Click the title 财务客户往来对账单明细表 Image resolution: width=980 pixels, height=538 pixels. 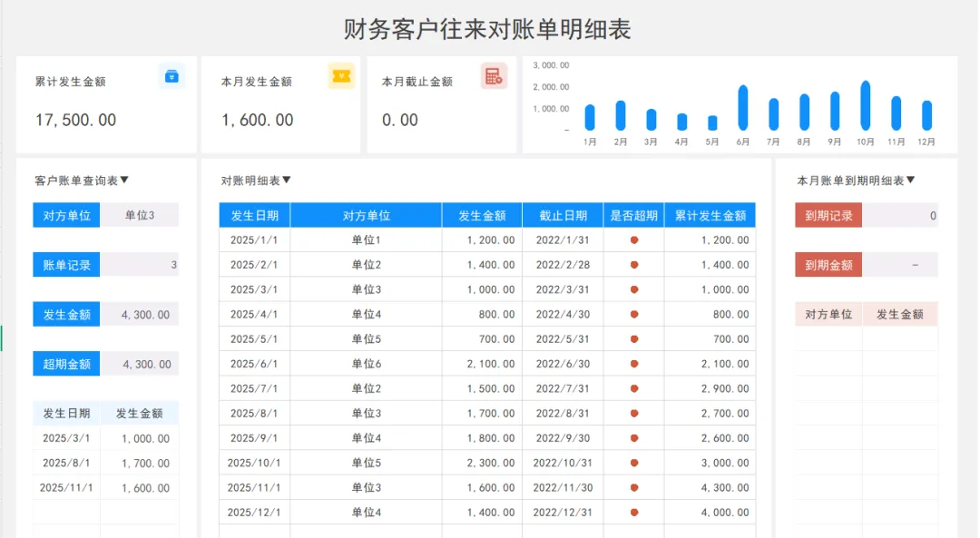click(x=487, y=29)
